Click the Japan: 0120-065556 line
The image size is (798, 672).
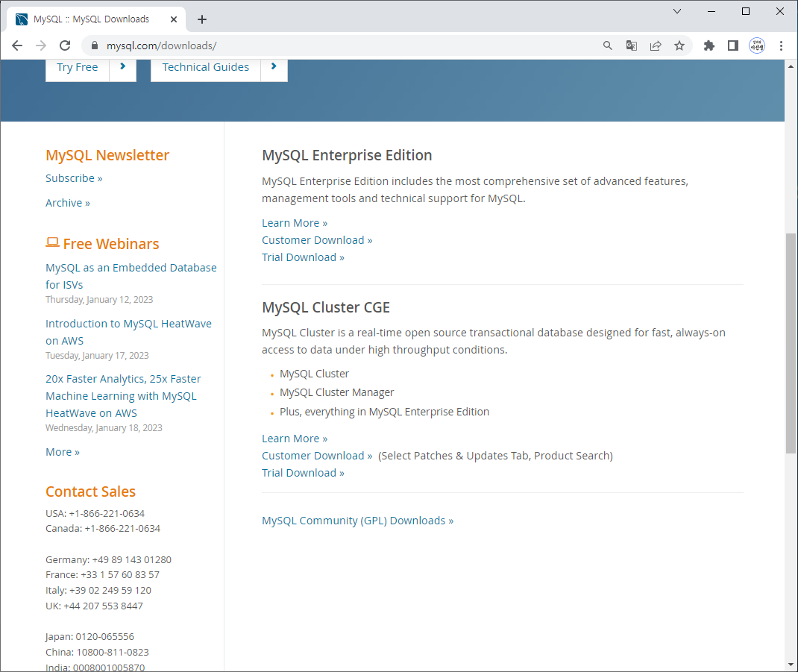(89, 637)
